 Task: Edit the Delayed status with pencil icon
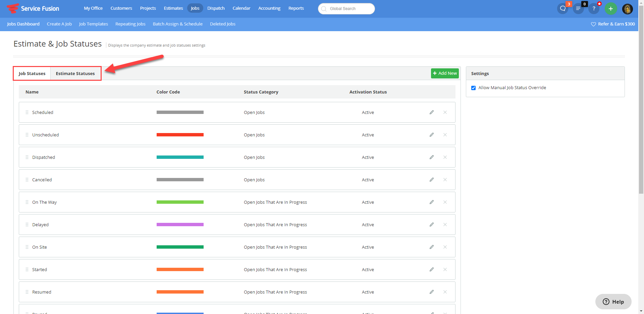432,225
